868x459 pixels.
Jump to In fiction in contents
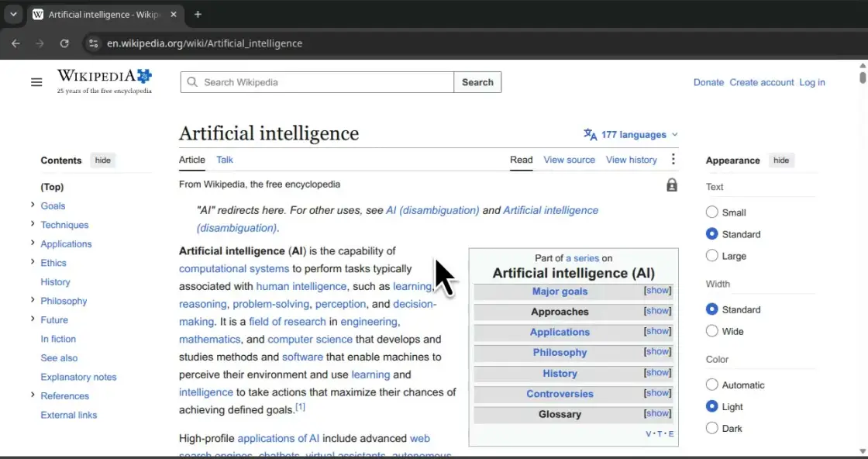point(58,339)
